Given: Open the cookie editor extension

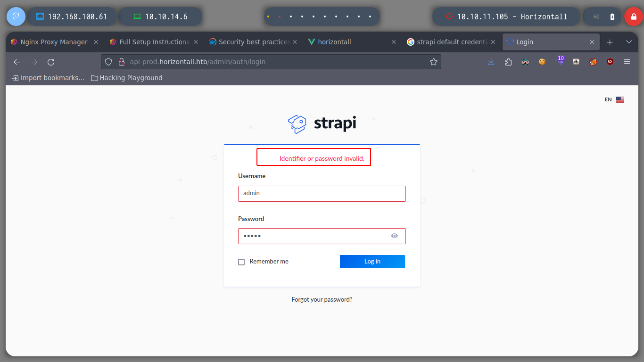Looking at the screenshot, I should pyautogui.click(x=542, y=62).
